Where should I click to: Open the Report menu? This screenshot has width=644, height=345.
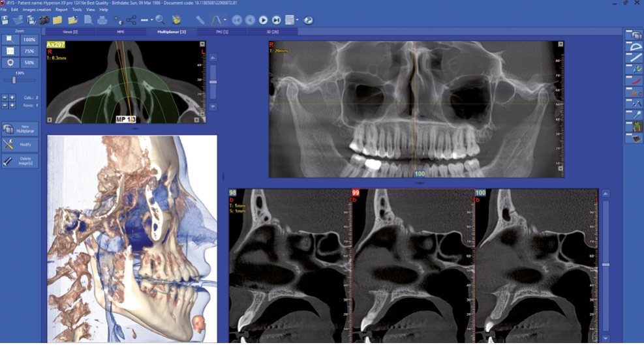click(61, 9)
